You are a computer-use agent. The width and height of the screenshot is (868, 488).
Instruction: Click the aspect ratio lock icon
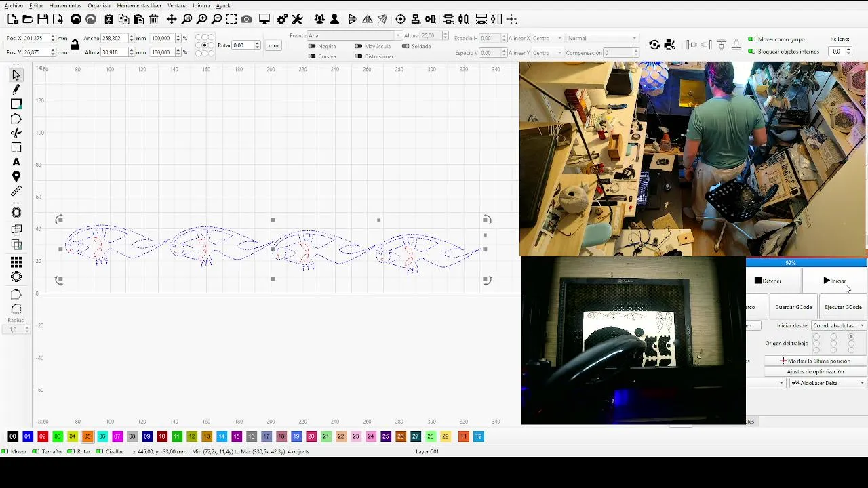pyautogui.click(x=75, y=45)
